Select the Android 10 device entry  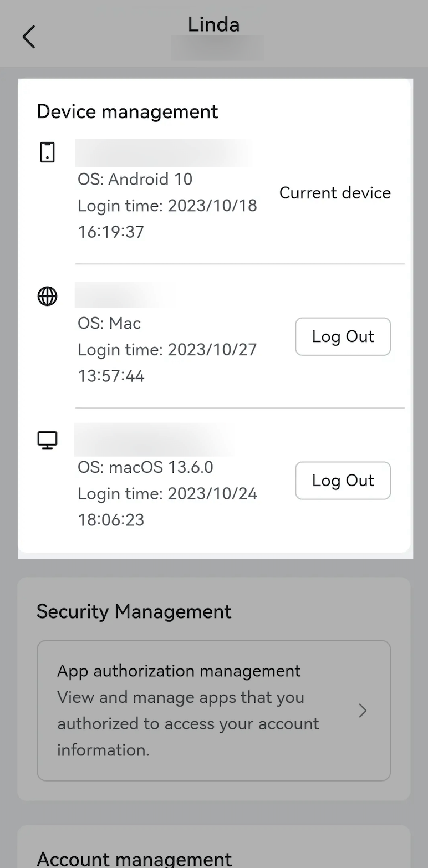(x=135, y=179)
